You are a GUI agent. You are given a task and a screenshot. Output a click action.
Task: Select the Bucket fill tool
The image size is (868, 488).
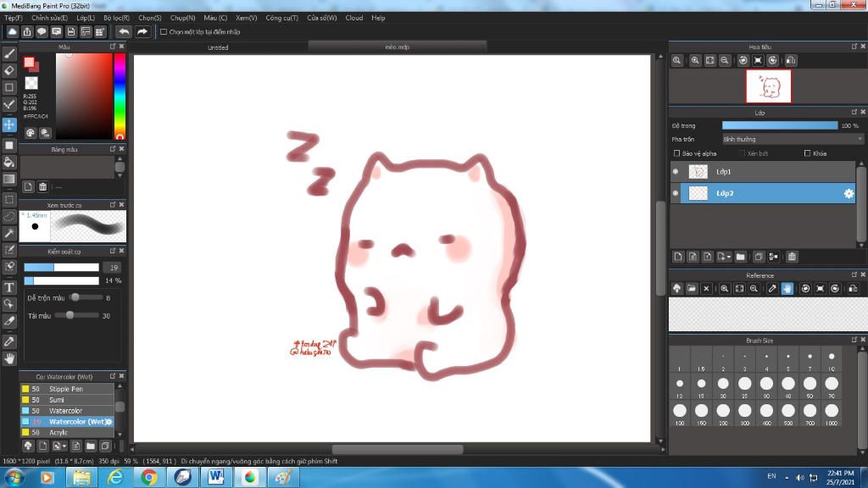coord(9,162)
